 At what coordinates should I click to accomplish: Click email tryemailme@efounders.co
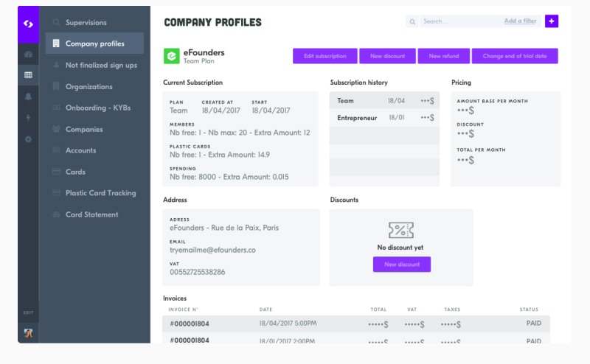coord(212,250)
